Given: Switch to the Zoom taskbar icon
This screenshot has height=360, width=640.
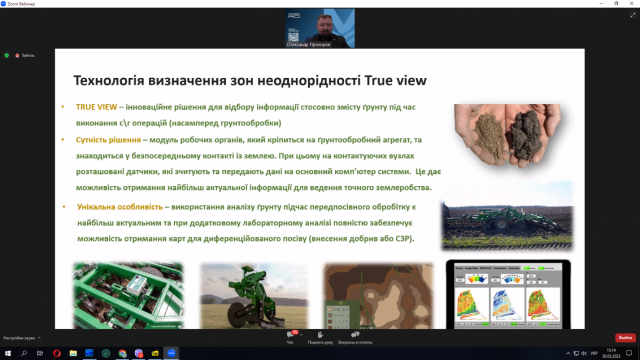Looking at the screenshot, I should (171, 353).
